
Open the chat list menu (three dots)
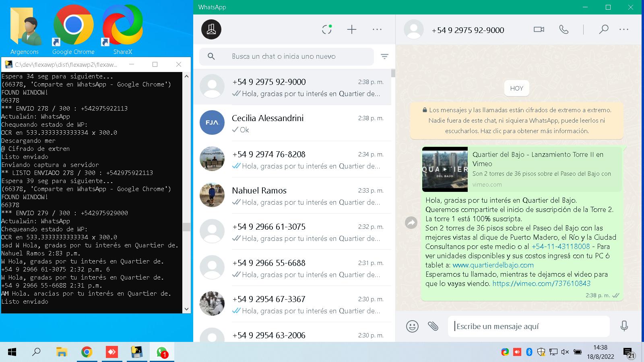pyautogui.click(x=377, y=29)
